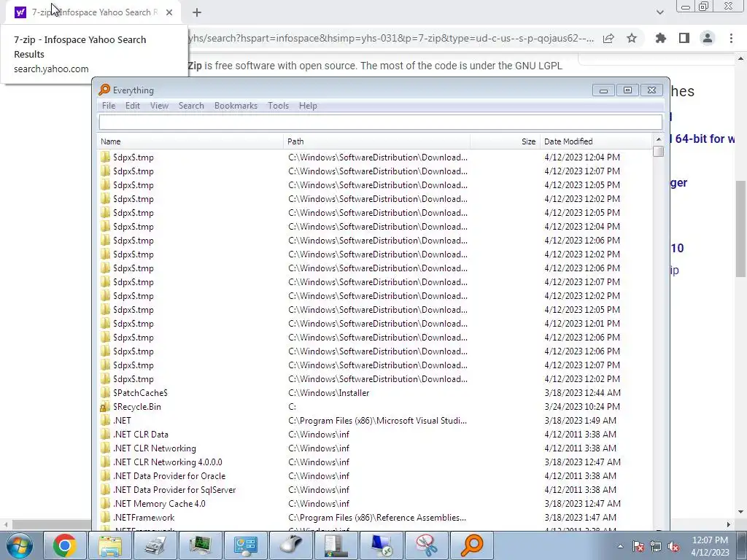Sort results by Path column header

click(377, 141)
